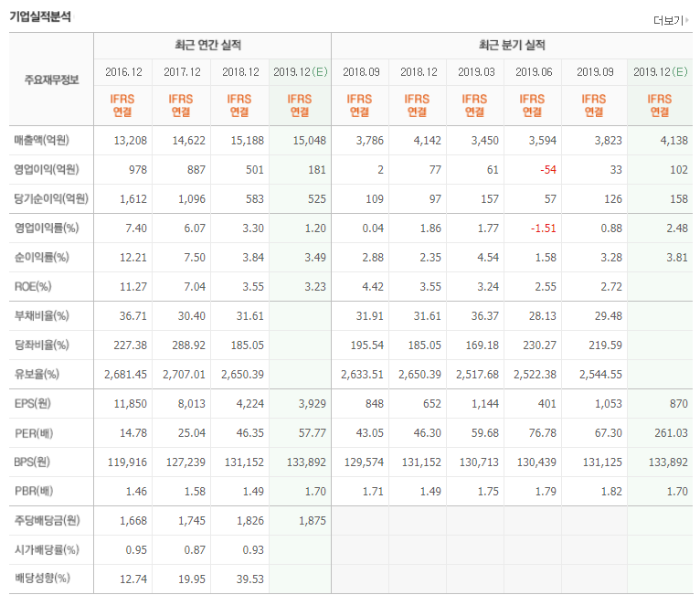Click the reserve ratio value 2,544.55
This screenshot has height=595, width=700.
(x=600, y=375)
